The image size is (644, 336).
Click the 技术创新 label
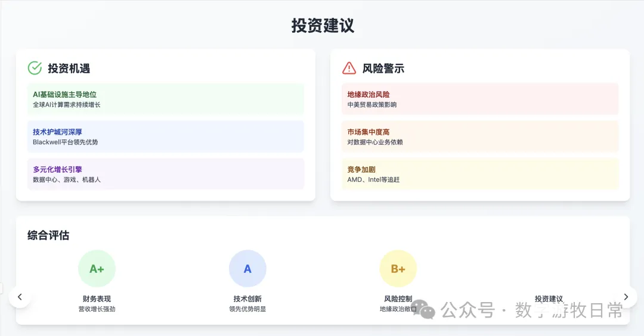point(247,298)
